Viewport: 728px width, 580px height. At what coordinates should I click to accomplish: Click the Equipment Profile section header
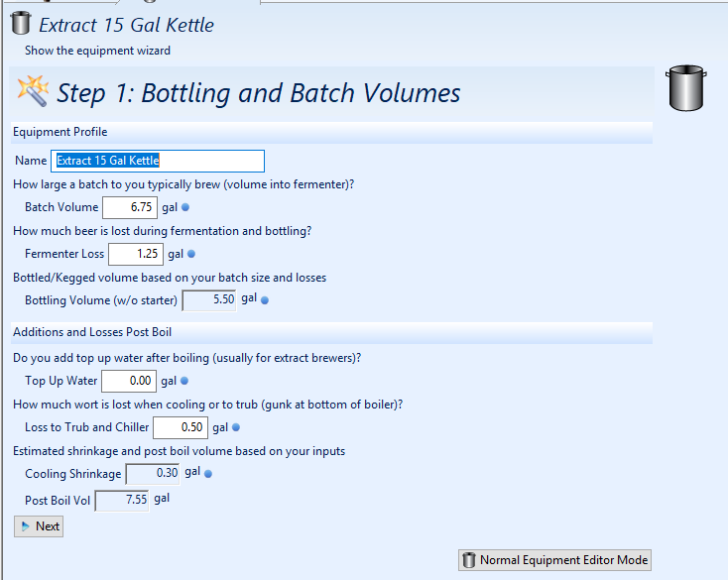click(331, 132)
